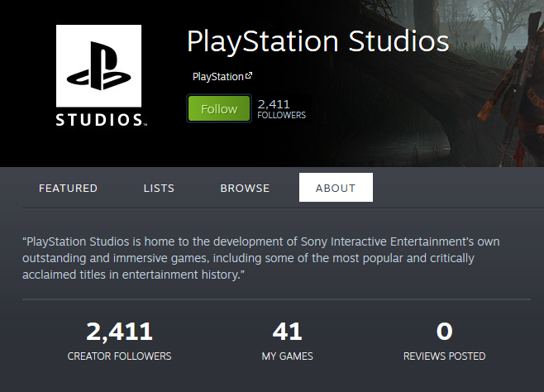
Task: Click the PlayStation Studios page title
Action: pyautogui.click(x=317, y=41)
